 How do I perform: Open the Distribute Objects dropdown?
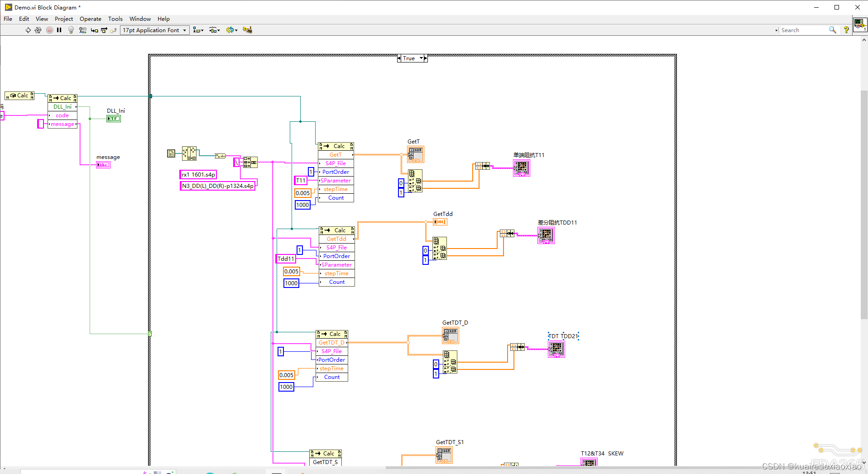tap(218, 30)
